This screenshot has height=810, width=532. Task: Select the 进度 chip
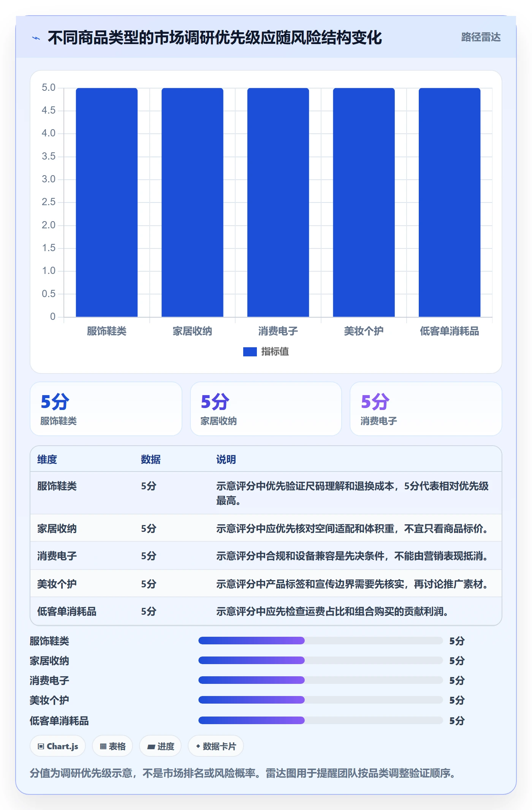click(x=160, y=746)
